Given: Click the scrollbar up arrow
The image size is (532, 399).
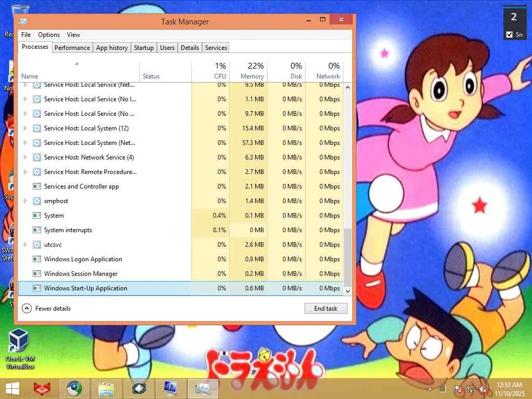Looking at the screenshot, I should point(348,87).
